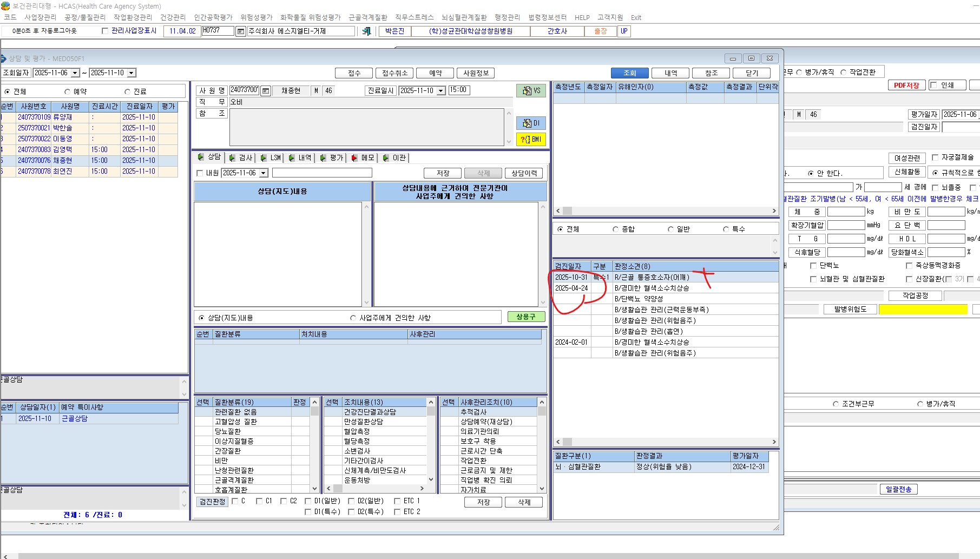Click the green exit icon in top toolbar
The height and width of the screenshot is (559, 980).
coord(366,31)
